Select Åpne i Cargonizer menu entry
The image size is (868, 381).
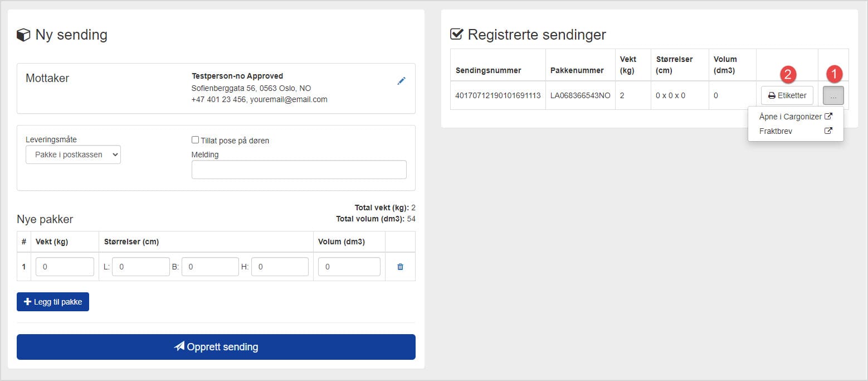tap(790, 117)
